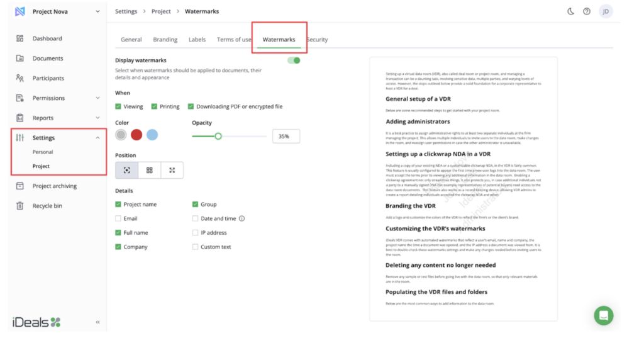Uncheck the Group detail checkbox
The width and height of the screenshot is (644, 338).
point(195,205)
